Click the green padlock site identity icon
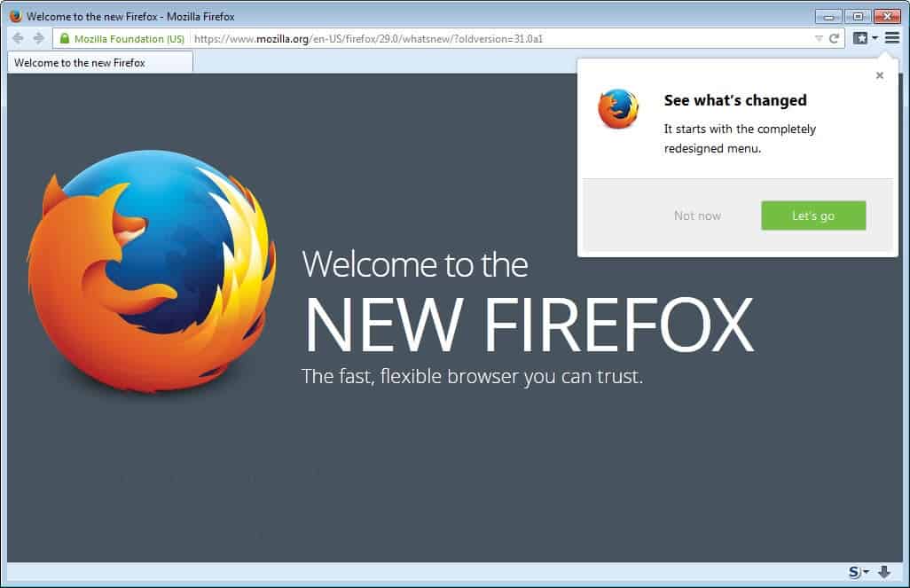This screenshot has width=910, height=588. click(x=65, y=38)
